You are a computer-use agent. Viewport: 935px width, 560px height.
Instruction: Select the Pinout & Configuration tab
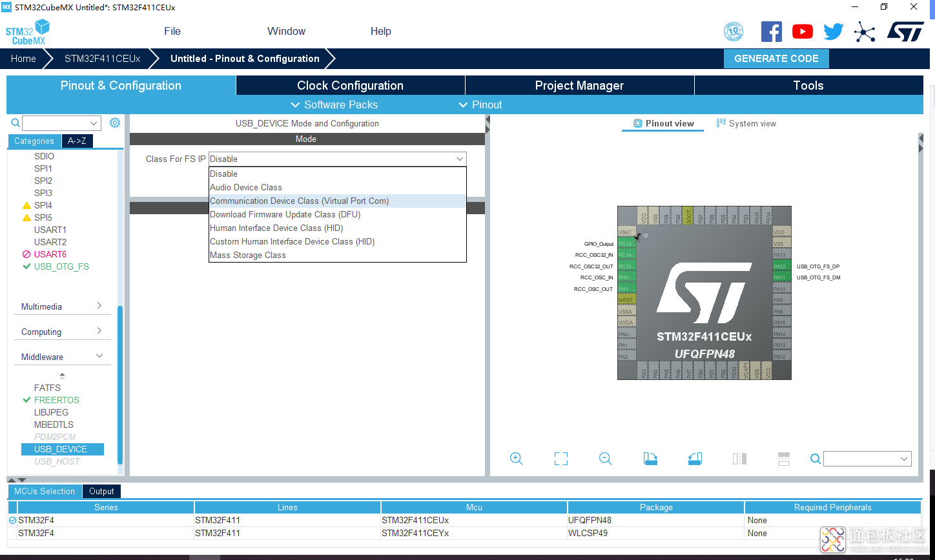coord(121,85)
